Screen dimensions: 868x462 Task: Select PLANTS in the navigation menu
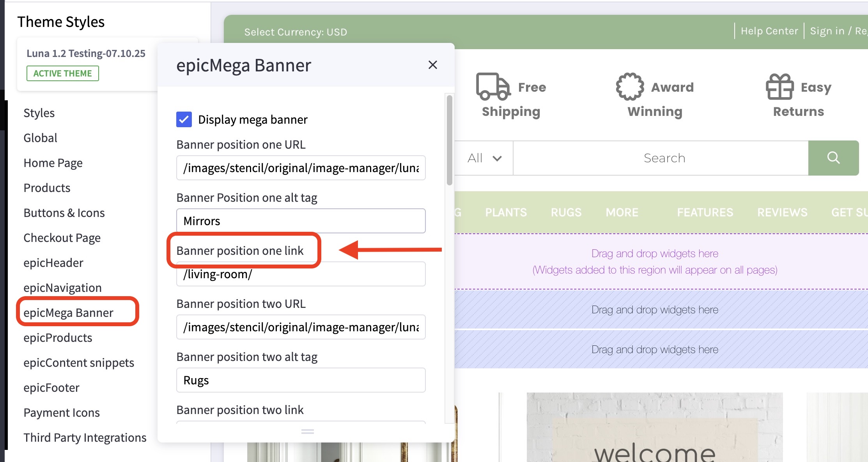point(505,212)
